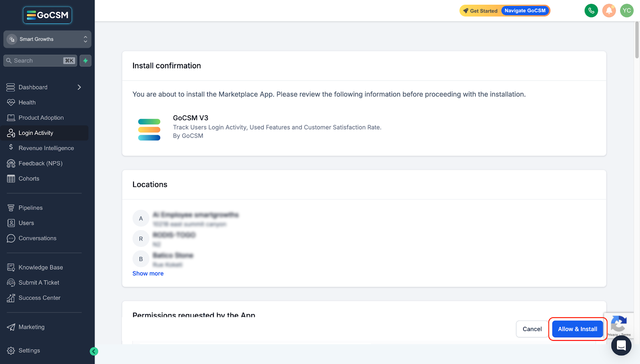Click the GoCSM V3 app logo
640x364 pixels.
tap(149, 129)
